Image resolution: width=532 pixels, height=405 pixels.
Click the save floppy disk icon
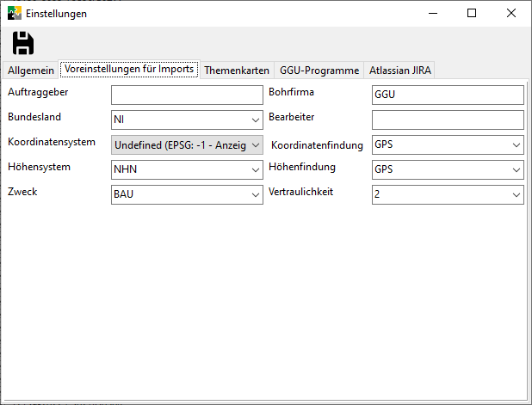pyautogui.click(x=22, y=43)
